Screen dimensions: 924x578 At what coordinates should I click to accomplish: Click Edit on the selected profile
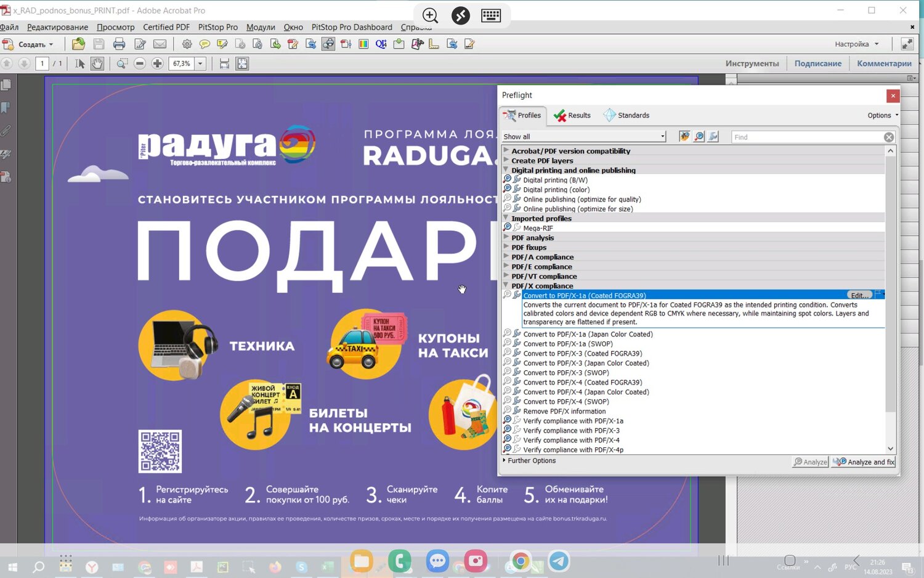click(860, 295)
